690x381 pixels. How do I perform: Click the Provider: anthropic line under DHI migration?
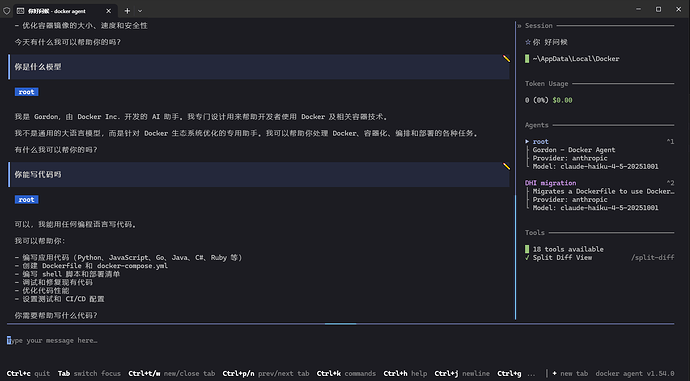click(x=570, y=200)
